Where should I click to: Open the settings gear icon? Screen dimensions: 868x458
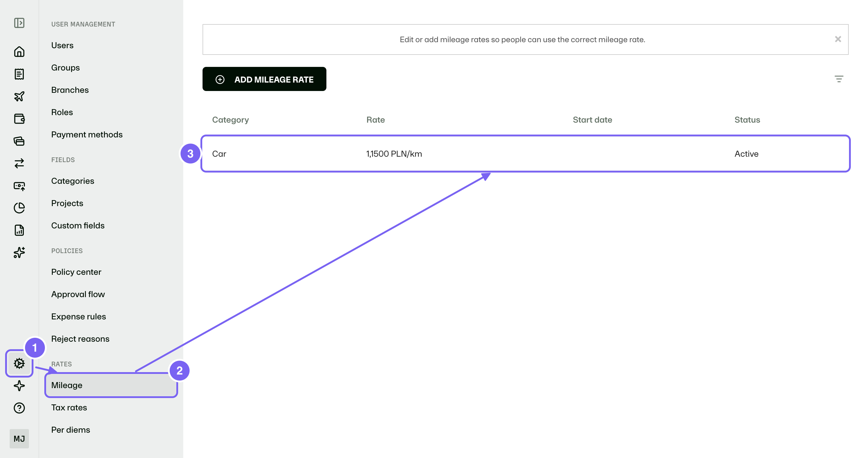(19, 363)
